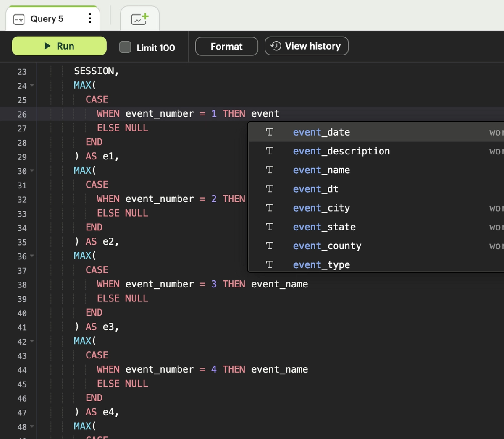The height and width of the screenshot is (439, 504).
Task: Click the clock icon in View history
Action: 275,46
